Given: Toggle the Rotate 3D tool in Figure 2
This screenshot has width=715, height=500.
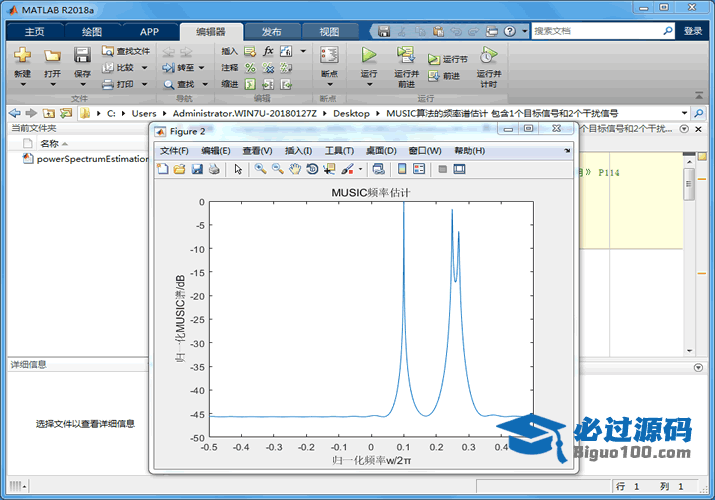Looking at the screenshot, I should (x=312, y=169).
